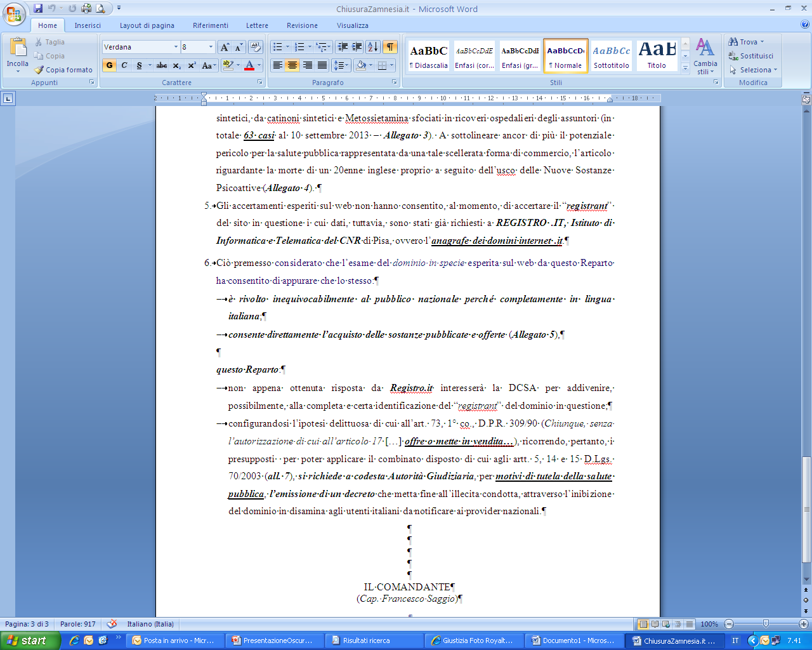Increase paragraph indent
This screenshot has height=650, width=812.
tap(357, 47)
